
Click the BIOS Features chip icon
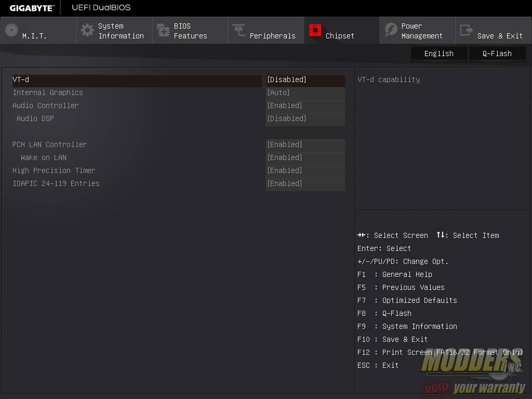(x=163, y=30)
